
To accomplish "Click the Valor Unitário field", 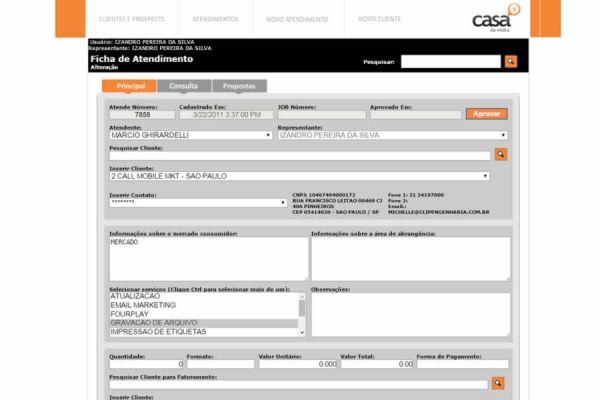I will 298,364.
